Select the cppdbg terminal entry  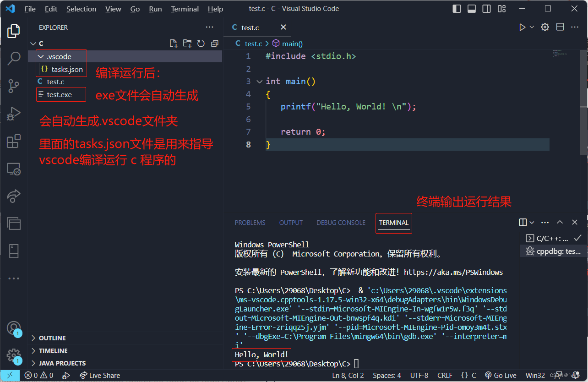point(553,251)
